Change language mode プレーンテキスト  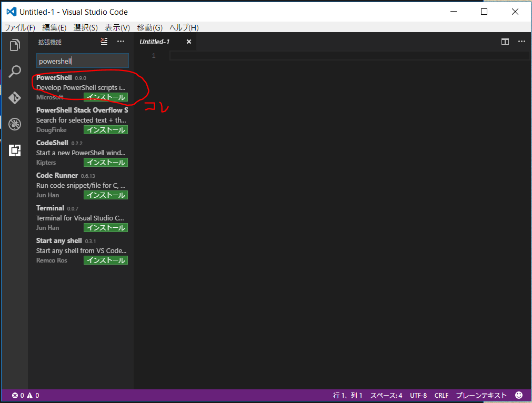481,396
